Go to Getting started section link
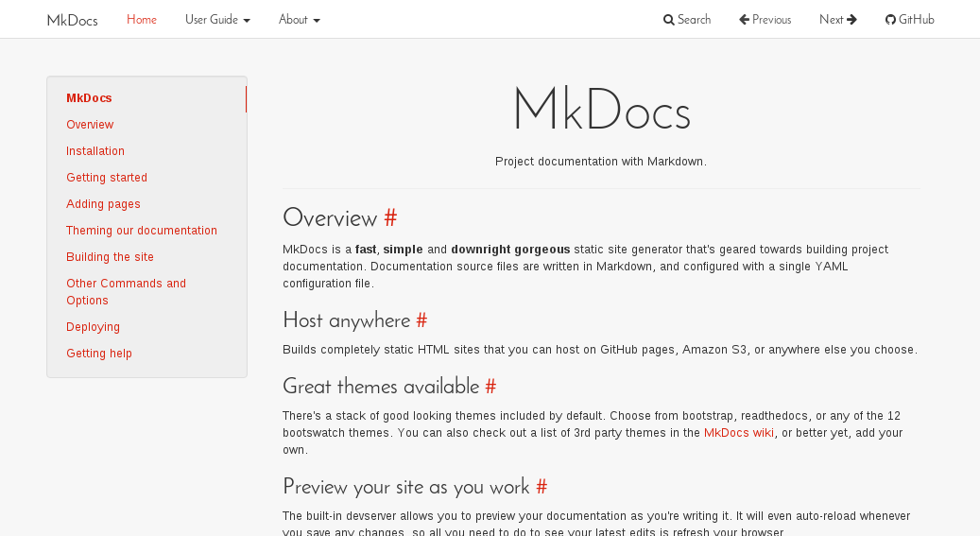 point(107,178)
